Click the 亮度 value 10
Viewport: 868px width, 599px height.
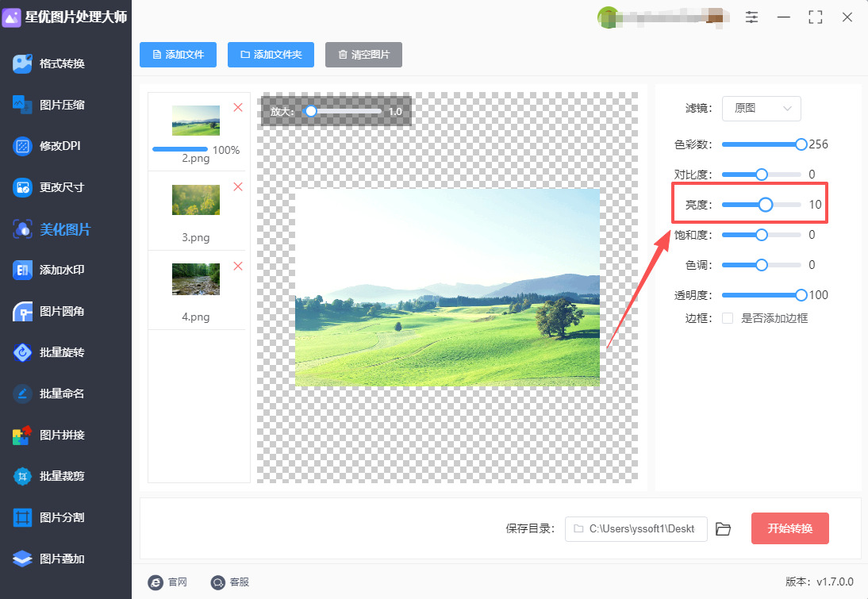pyautogui.click(x=815, y=205)
